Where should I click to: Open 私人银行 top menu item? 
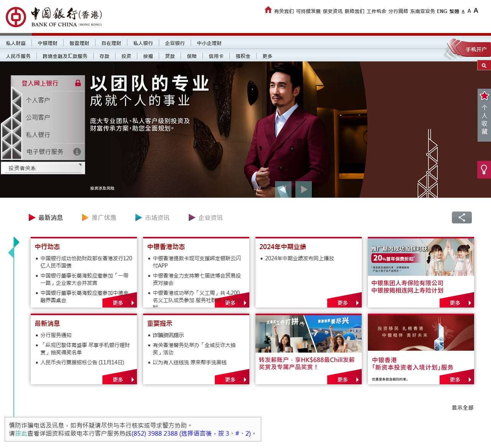[x=143, y=43]
